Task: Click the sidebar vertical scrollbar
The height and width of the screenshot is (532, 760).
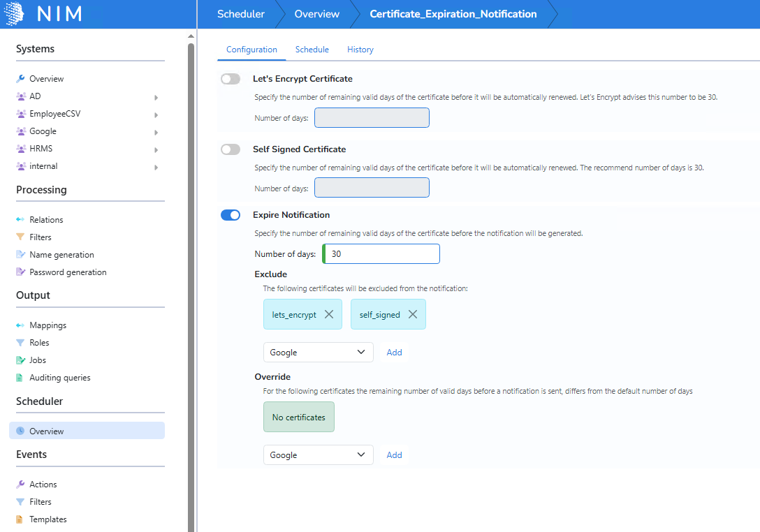Action: click(x=191, y=279)
